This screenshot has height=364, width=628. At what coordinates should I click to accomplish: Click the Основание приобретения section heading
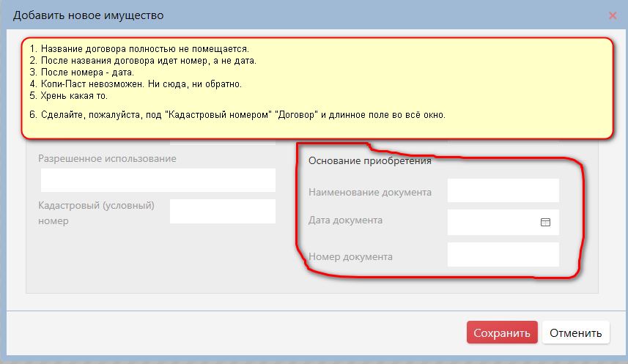[x=369, y=161]
